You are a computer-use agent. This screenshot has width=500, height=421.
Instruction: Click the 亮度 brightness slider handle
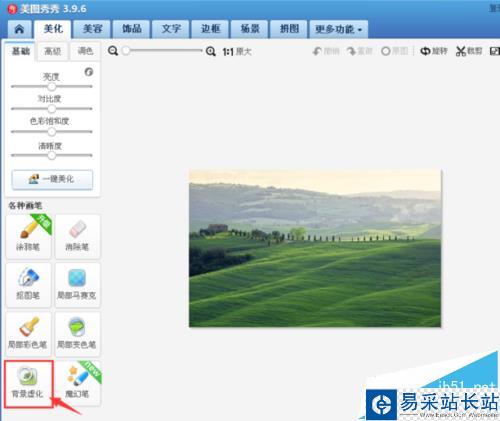pyautogui.click(x=52, y=87)
